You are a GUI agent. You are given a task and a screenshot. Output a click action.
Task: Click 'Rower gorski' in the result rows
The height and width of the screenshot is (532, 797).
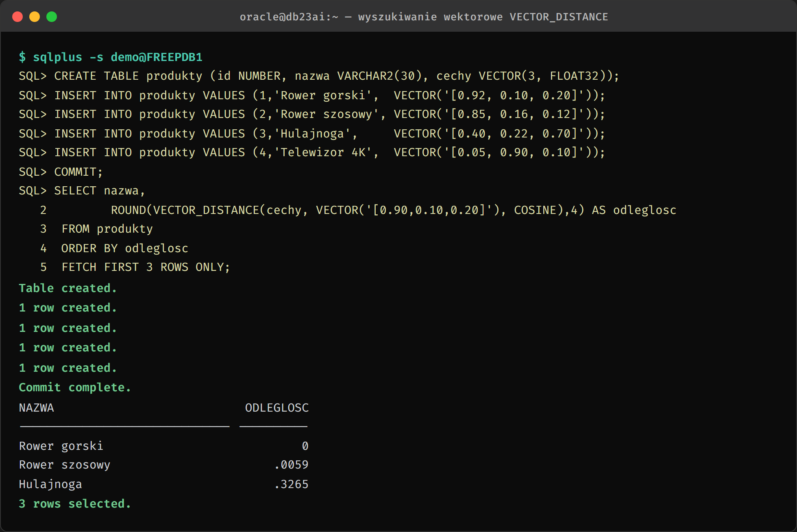(61, 446)
